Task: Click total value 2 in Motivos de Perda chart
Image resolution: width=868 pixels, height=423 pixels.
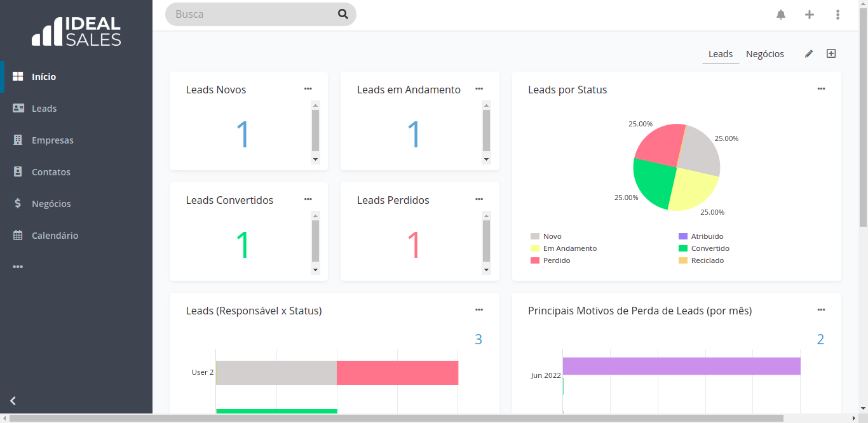Action: click(820, 340)
